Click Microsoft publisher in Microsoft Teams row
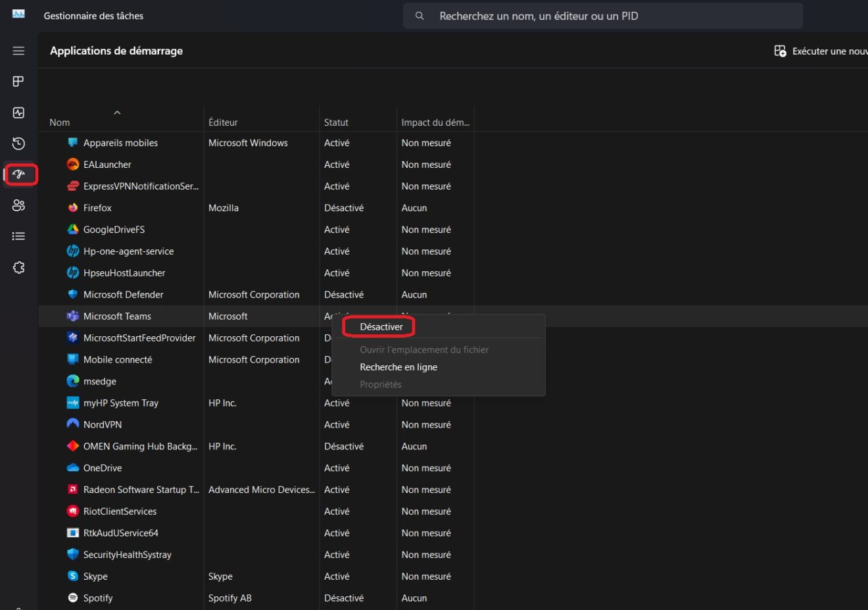 (228, 317)
